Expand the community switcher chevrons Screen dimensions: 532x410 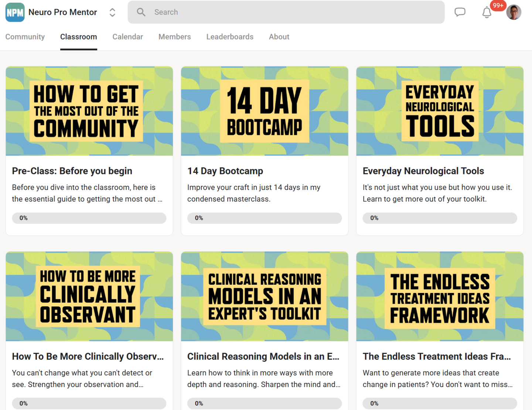click(x=112, y=13)
